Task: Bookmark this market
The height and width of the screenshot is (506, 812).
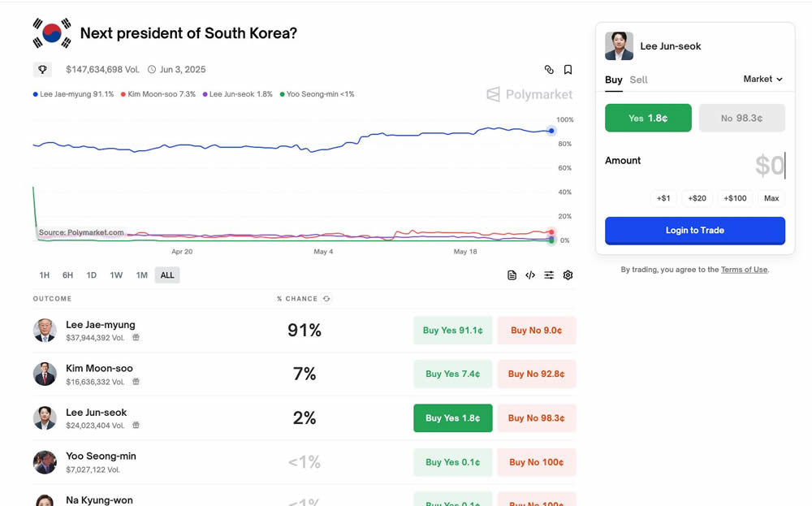Action: click(x=568, y=70)
